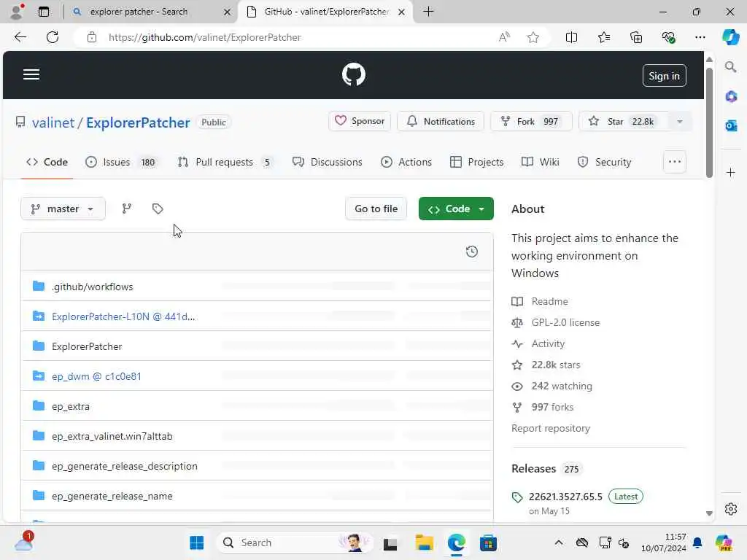Screen dimensions: 747x560
Task: Open Browser essentials heart icon
Action: [668, 37]
